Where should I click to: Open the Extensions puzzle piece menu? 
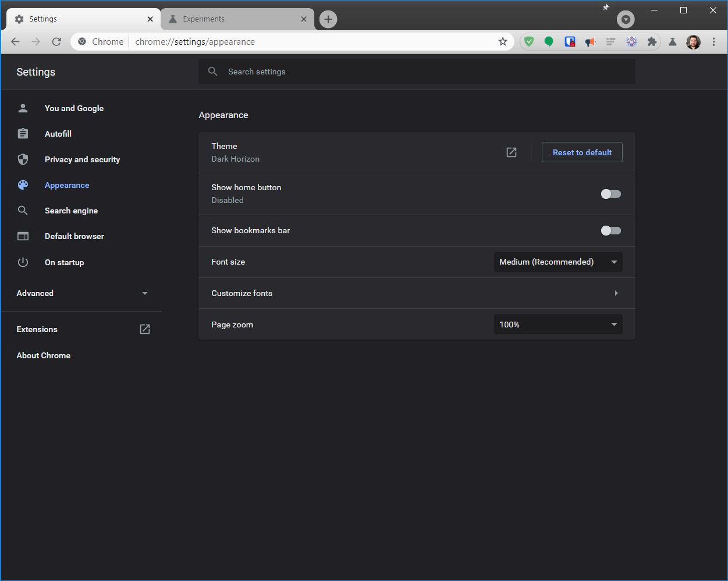pos(652,41)
